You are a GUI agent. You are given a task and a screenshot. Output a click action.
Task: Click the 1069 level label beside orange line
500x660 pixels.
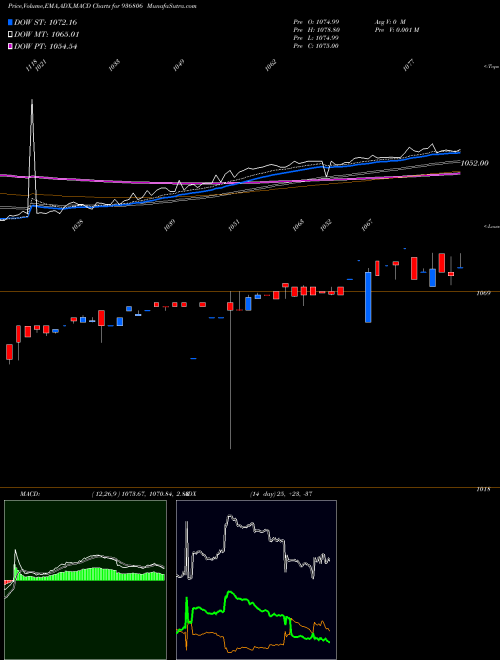point(483,293)
